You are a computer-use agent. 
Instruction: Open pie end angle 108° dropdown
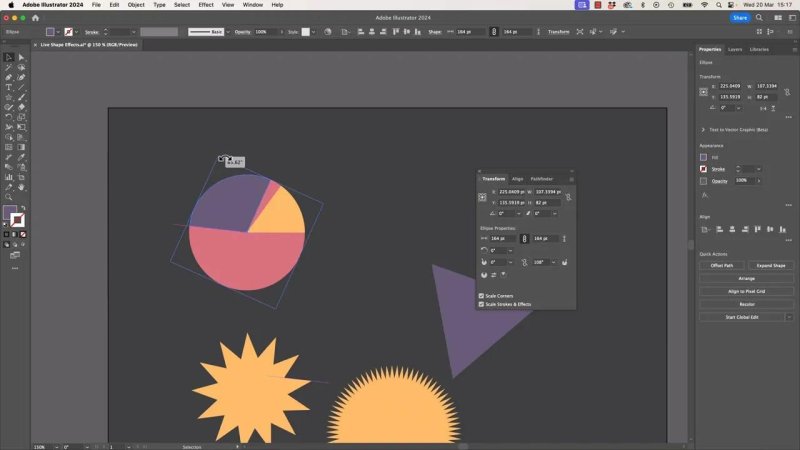pos(554,262)
